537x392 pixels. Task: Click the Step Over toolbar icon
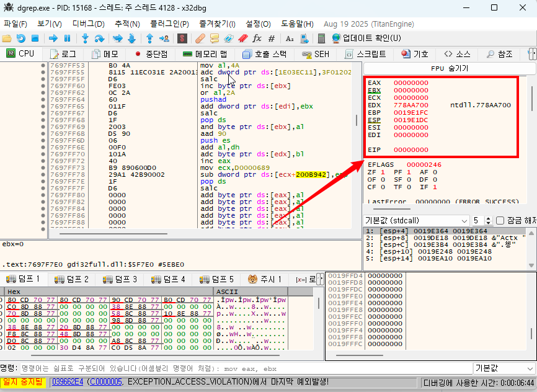(100, 38)
